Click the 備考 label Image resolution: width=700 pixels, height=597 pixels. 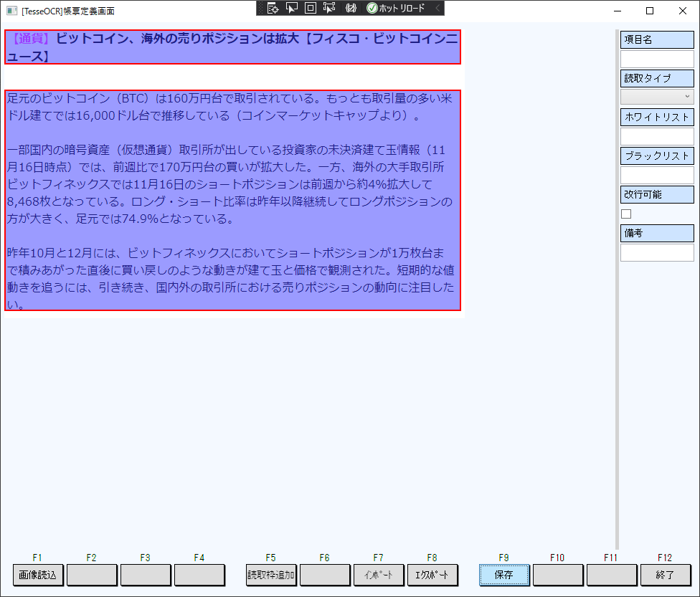pyautogui.click(x=657, y=234)
